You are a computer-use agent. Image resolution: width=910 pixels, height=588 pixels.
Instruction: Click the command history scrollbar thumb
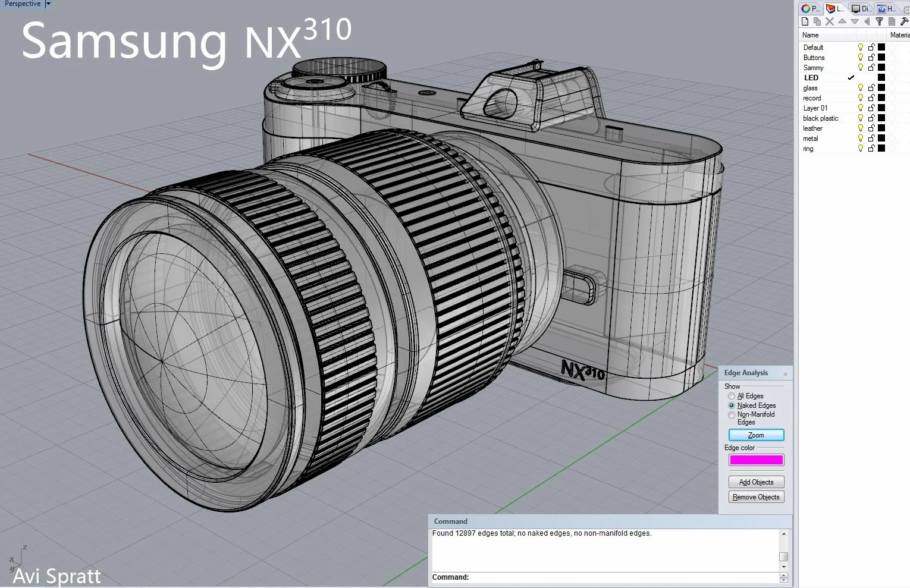coord(783,557)
